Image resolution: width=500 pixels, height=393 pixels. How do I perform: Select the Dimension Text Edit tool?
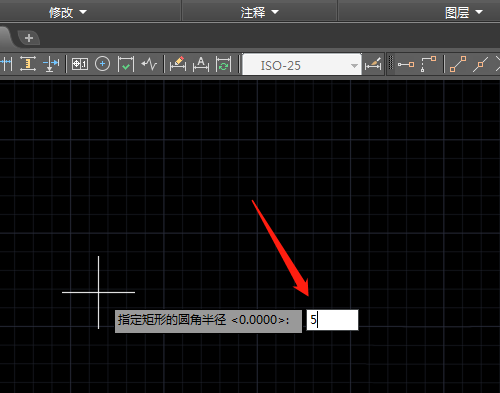201,64
